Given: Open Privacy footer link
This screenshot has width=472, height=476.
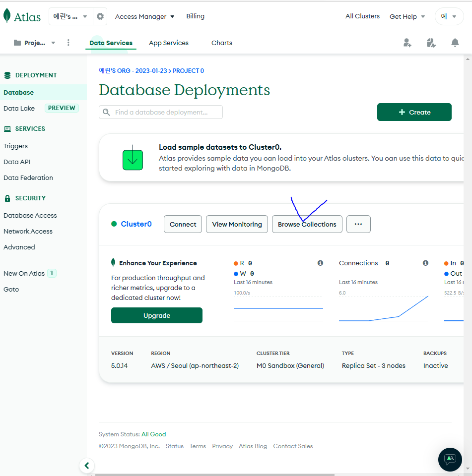Looking at the screenshot, I should pyautogui.click(x=222, y=446).
